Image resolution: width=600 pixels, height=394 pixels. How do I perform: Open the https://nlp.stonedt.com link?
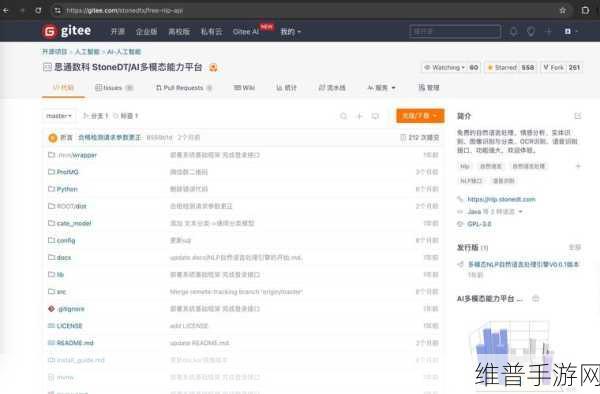(501, 199)
